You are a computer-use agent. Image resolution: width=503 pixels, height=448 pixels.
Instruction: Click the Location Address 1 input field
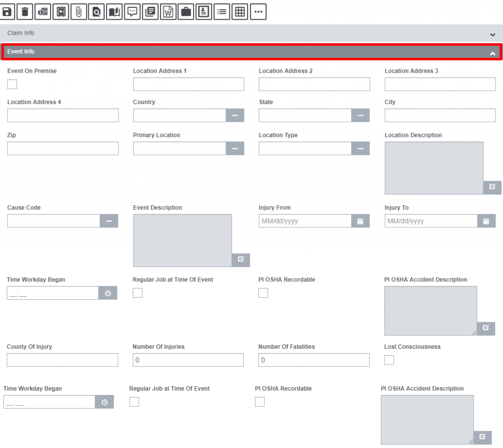click(188, 84)
